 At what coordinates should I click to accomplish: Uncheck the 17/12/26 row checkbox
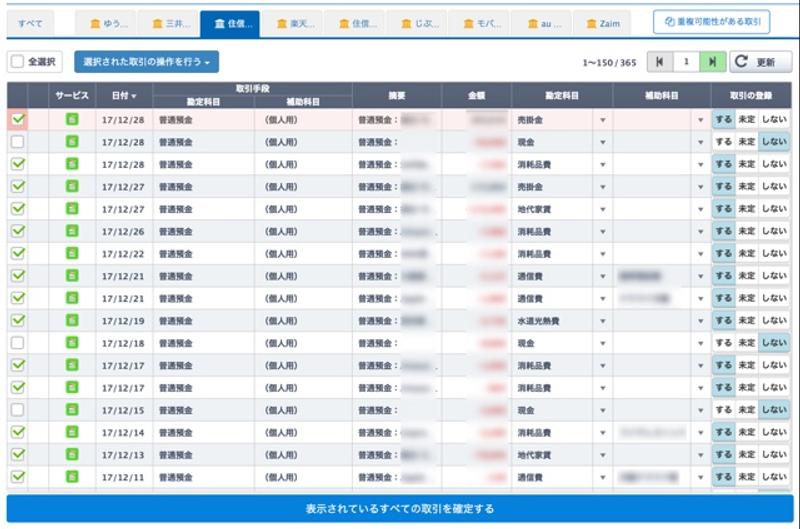pos(18,231)
